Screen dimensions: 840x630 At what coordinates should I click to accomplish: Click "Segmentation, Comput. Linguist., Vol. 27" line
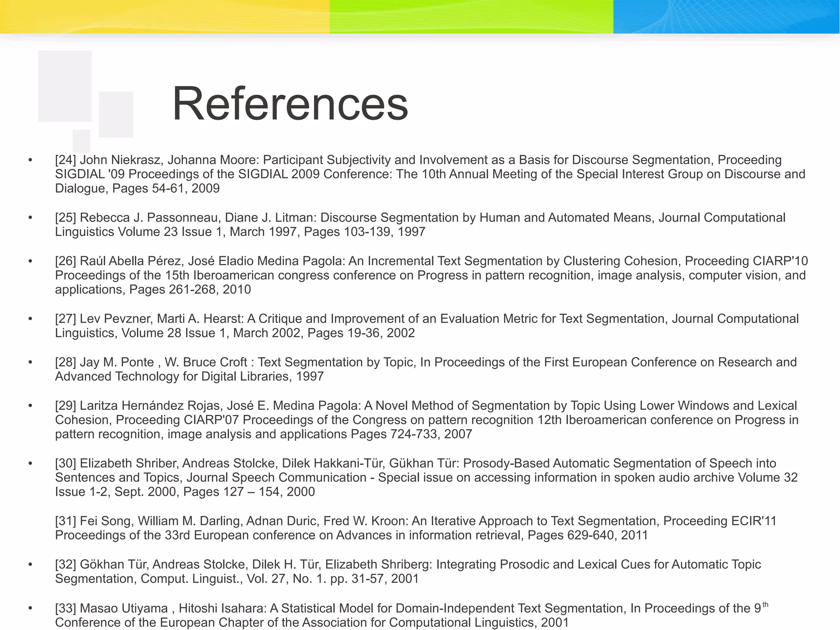click(x=237, y=579)
